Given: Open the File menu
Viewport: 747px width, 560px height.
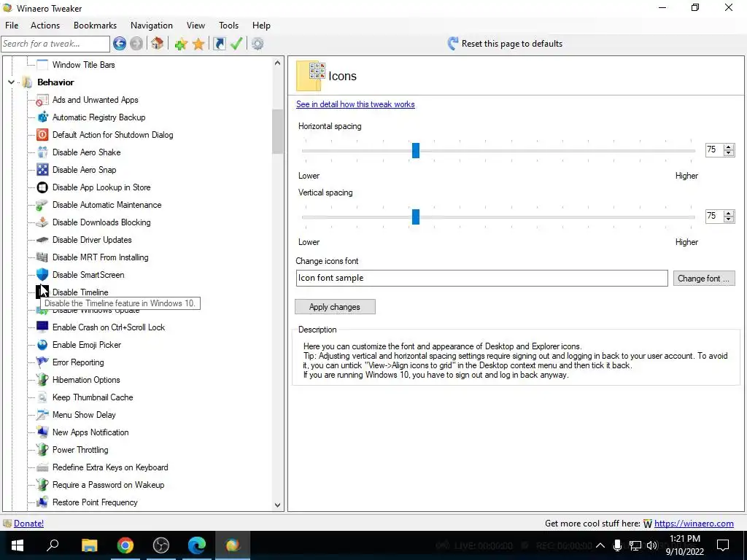Looking at the screenshot, I should tap(12, 26).
